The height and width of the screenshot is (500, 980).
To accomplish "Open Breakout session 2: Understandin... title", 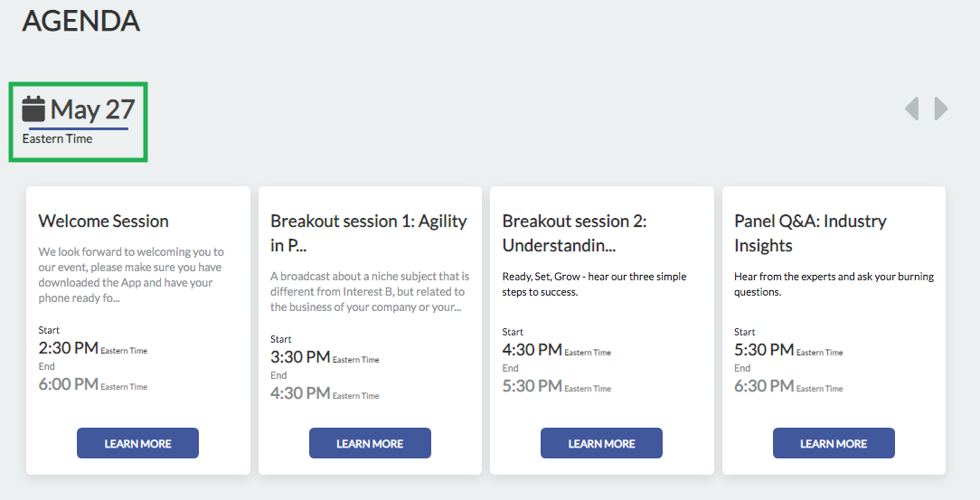I will 574,233.
